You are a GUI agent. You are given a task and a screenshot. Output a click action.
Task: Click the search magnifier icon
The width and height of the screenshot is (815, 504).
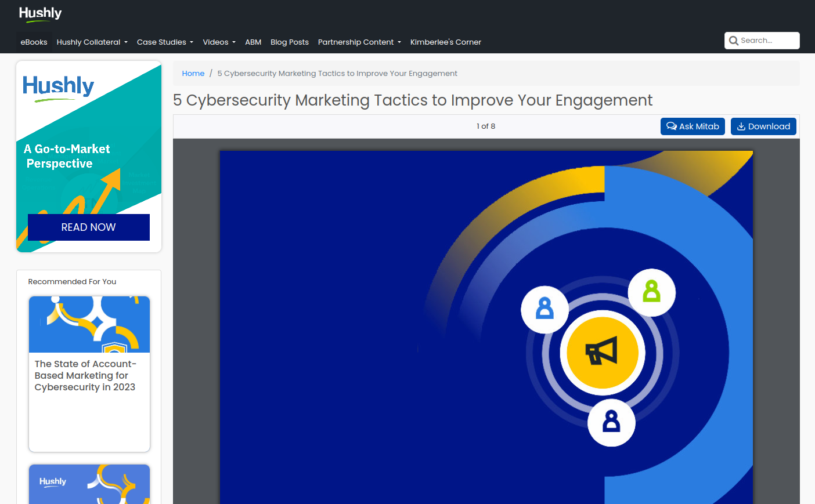click(734, 41)
